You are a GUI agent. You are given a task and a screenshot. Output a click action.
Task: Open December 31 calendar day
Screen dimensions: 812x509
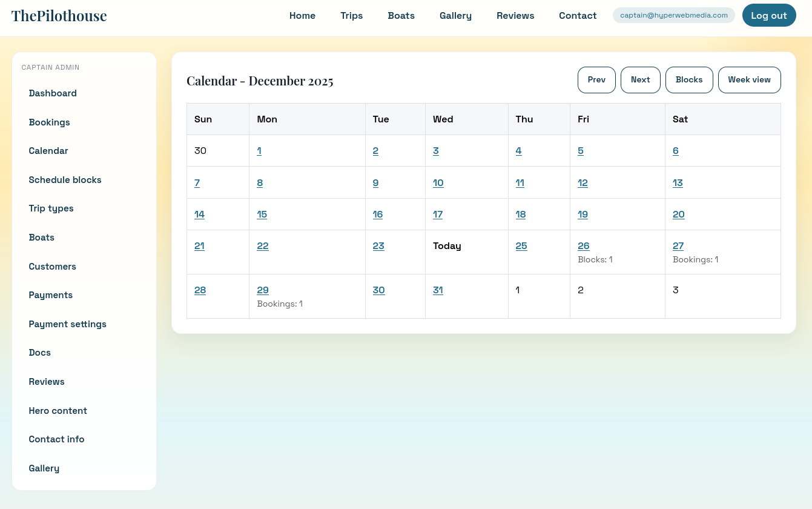tap(438, 290)
